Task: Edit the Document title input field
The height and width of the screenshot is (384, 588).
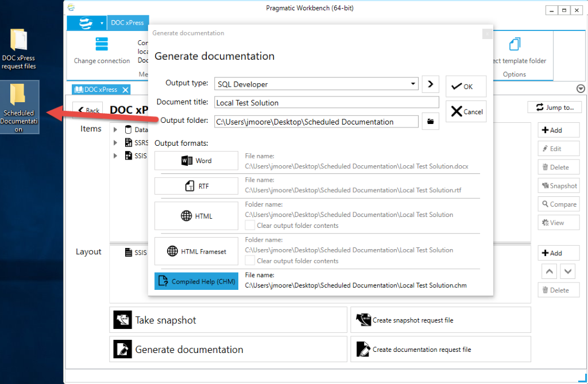Action: tap(326, 102)
